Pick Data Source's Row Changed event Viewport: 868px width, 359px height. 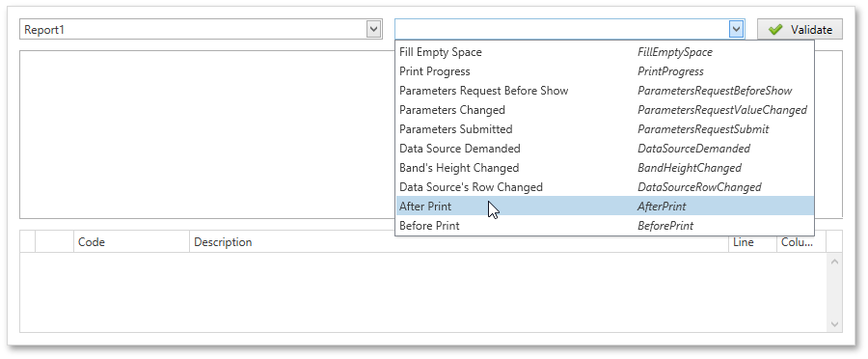tap(605, 187)
